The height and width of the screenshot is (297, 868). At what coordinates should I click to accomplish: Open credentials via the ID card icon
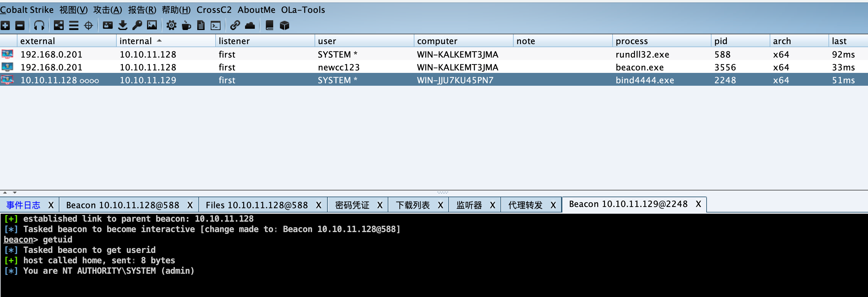(x=108, y=25)
